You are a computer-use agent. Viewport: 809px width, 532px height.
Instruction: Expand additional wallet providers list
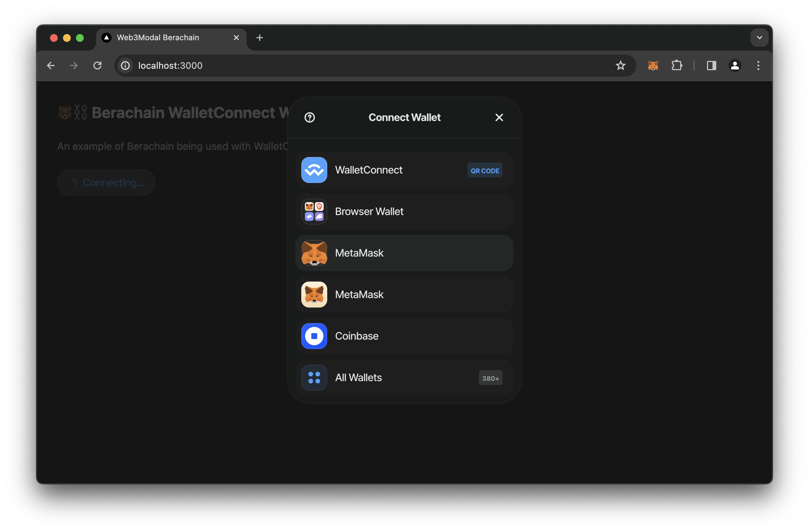404,378
